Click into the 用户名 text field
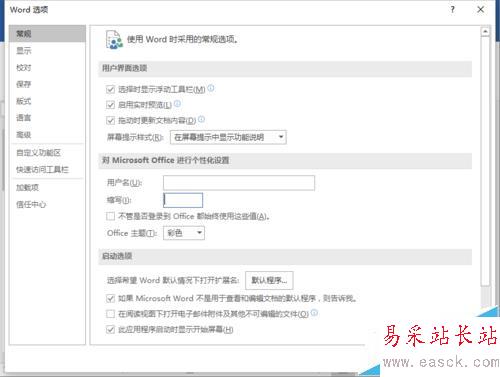Viewport: 500px width, 377px height. pyautogui.click(x=239, y=183)
